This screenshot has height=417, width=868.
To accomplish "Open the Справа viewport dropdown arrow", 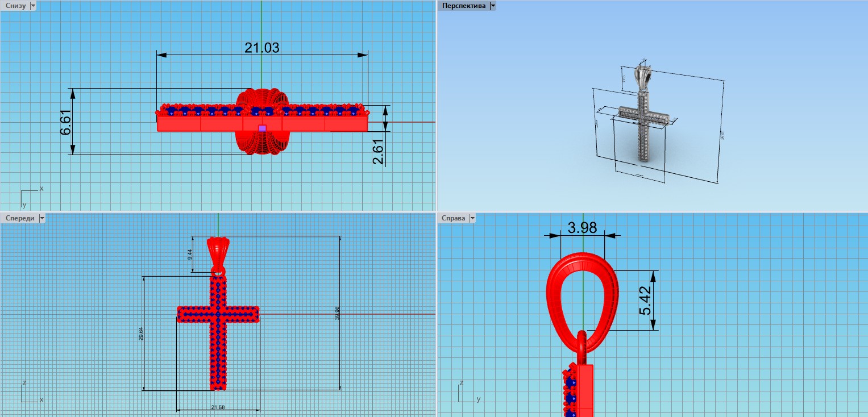I will 472,218.
